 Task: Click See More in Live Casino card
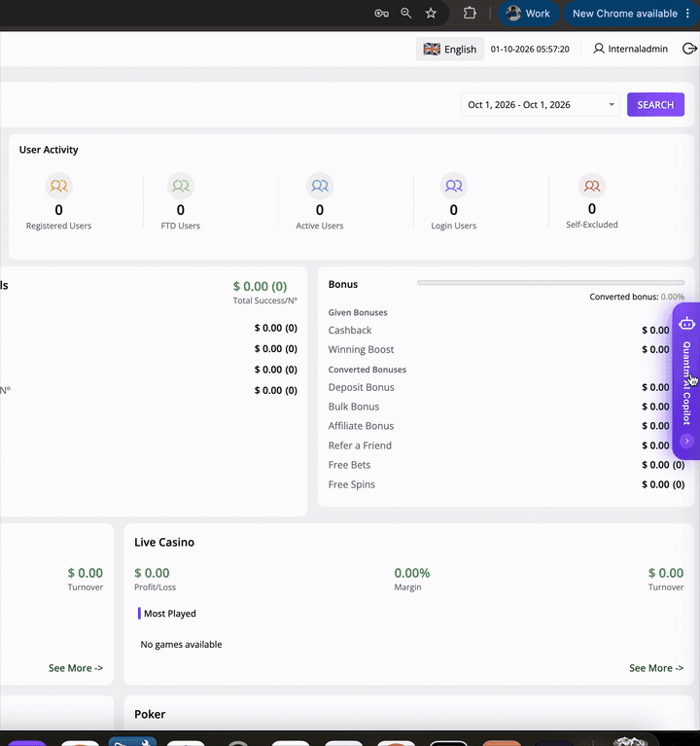click(656, 668)
